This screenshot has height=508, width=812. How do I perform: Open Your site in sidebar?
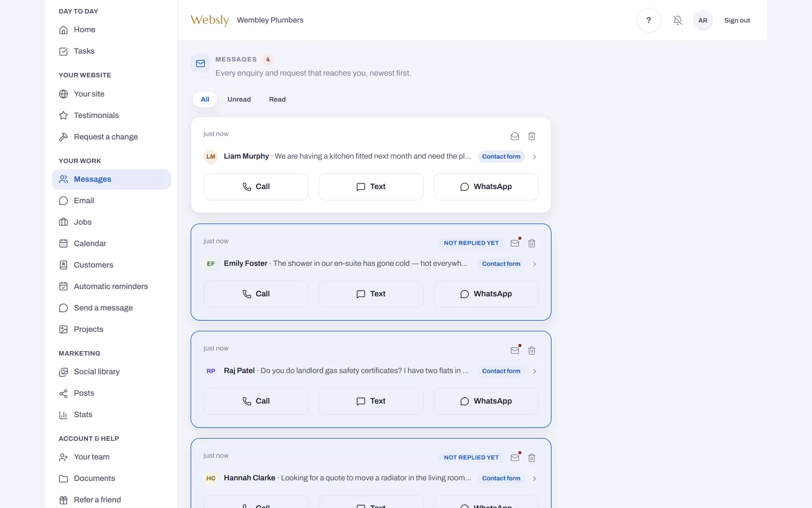pyautogui.click(x=111, y=94)
